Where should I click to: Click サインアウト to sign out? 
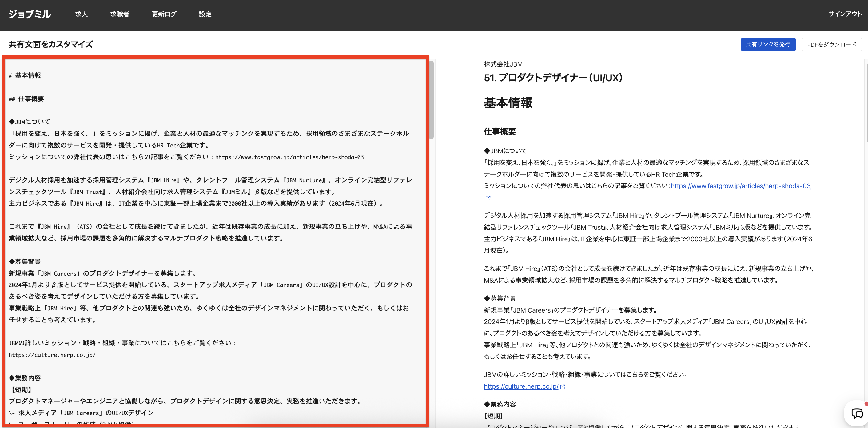pos(845,14)
